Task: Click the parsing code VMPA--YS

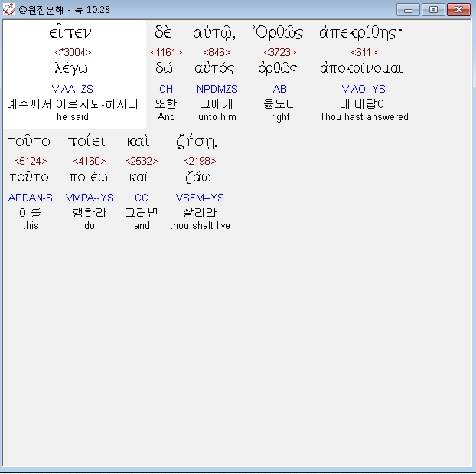Action: (90, 198)
